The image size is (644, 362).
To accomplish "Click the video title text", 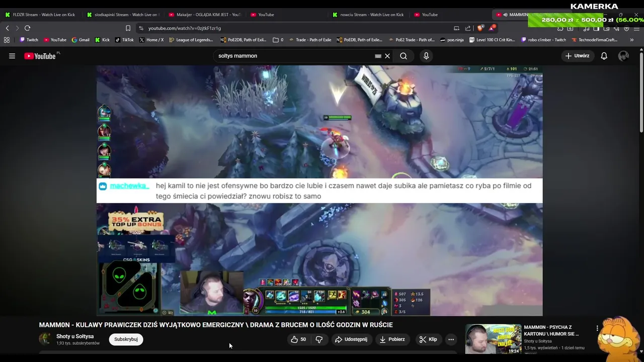I will point(216,325).
